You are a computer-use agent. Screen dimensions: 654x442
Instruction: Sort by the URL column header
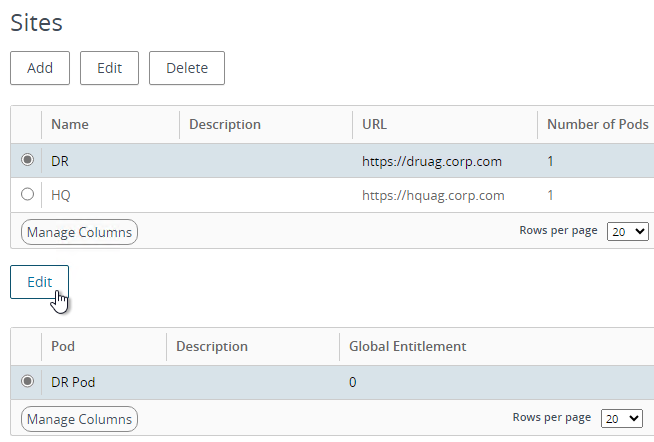pyautogui.click(x=374, y=124)
